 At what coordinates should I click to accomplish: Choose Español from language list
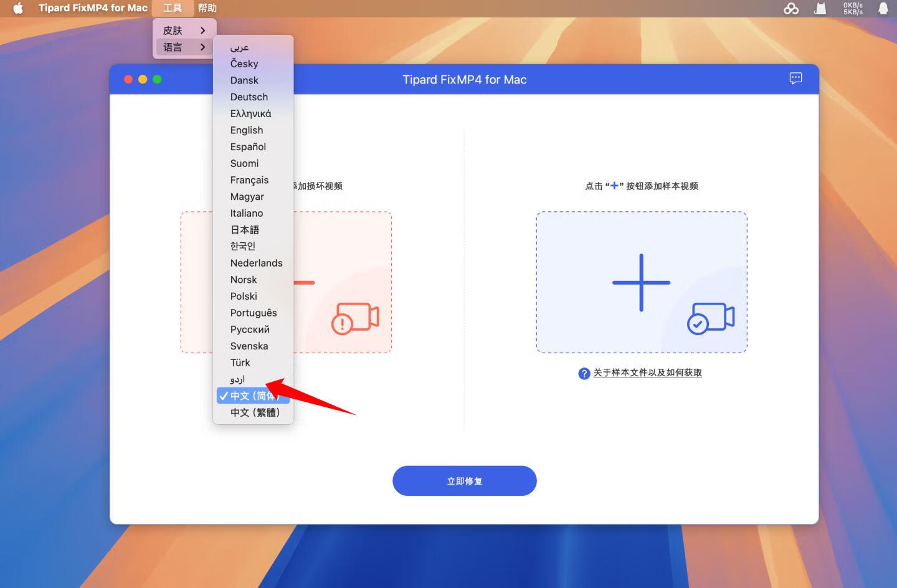click(253, 147)
